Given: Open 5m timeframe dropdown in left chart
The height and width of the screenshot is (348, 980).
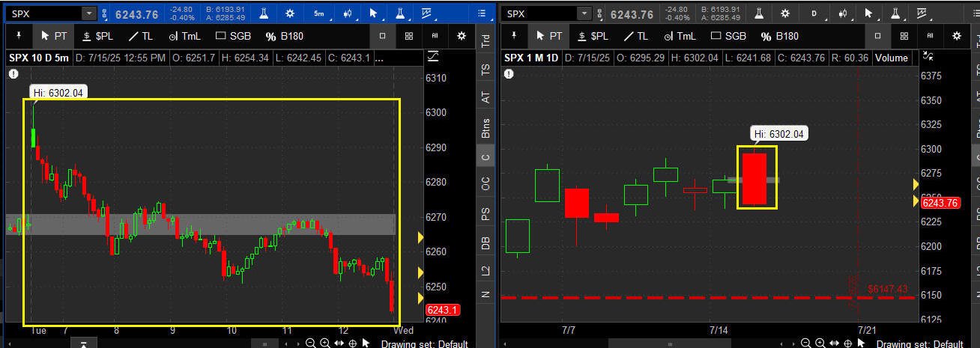Looking at the screenshot, I should pos(319,13).
